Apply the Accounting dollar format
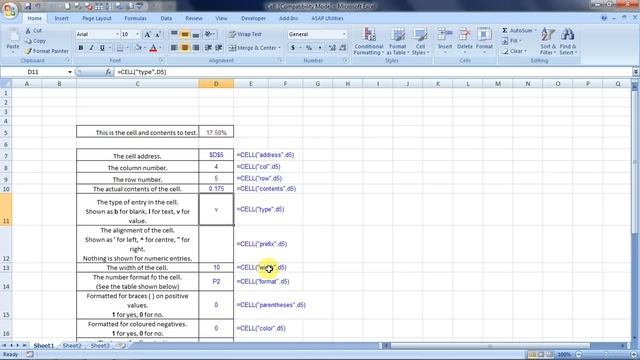Viewport: 640px width, 360px height. click(293, 48)
